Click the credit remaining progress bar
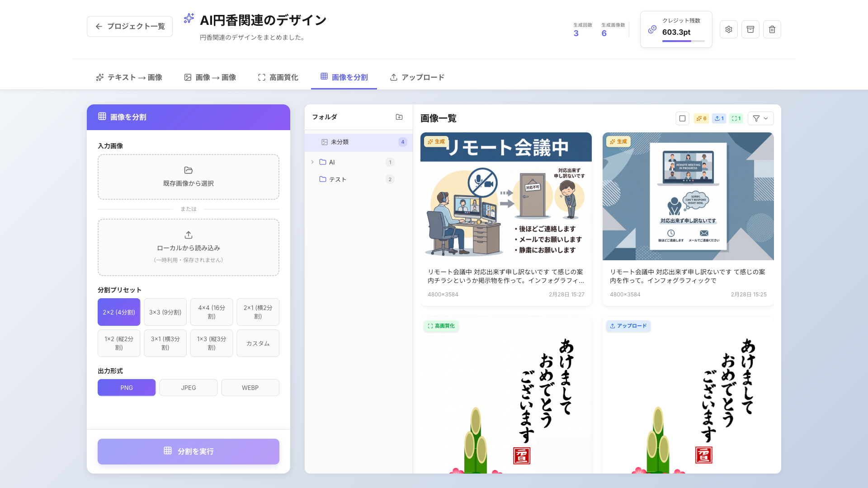868x488 pixels. [x=683, y=41]
